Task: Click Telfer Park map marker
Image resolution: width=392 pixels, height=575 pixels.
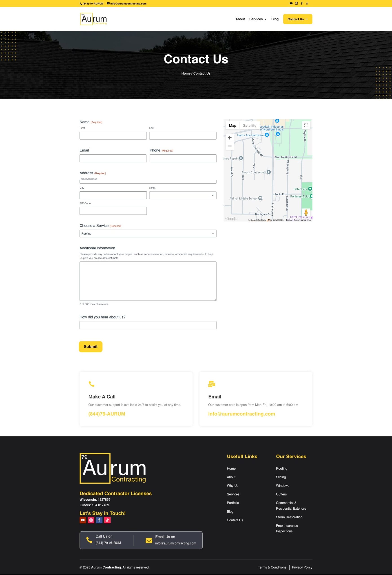Action: pos(310,189)
